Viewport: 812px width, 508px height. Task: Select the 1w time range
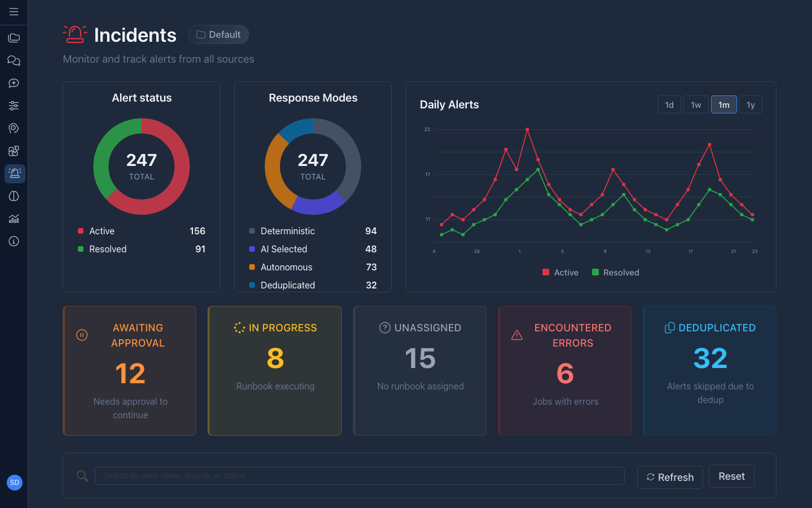pos(696,104)
